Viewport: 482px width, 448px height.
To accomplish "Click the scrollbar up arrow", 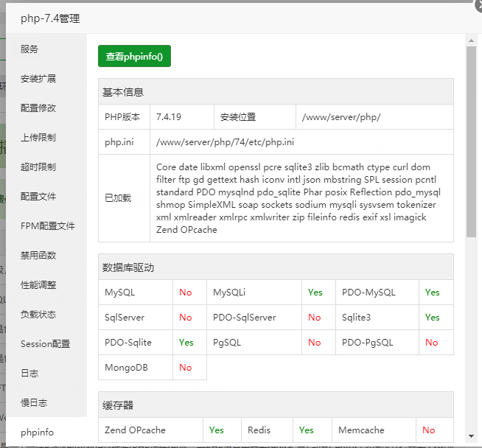I will click(x=471, y=40).
